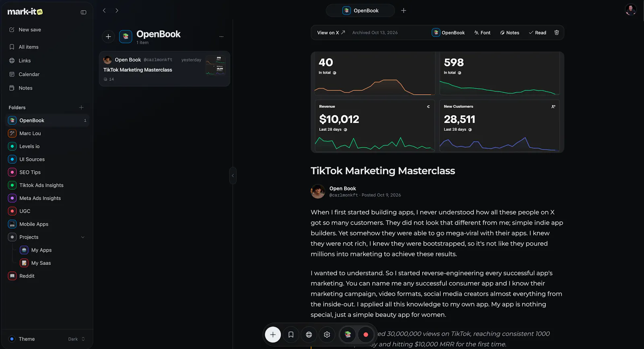Add a new folder with plus

81,107
